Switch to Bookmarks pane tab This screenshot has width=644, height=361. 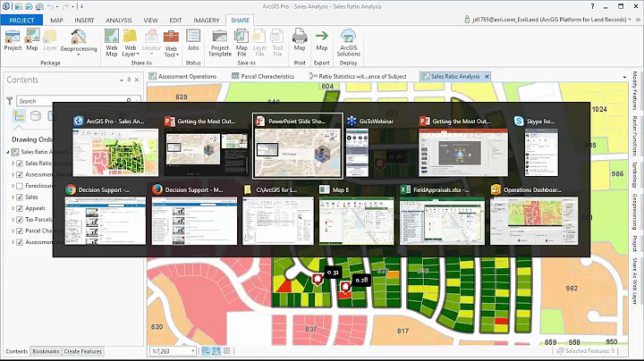click(46, 351)
